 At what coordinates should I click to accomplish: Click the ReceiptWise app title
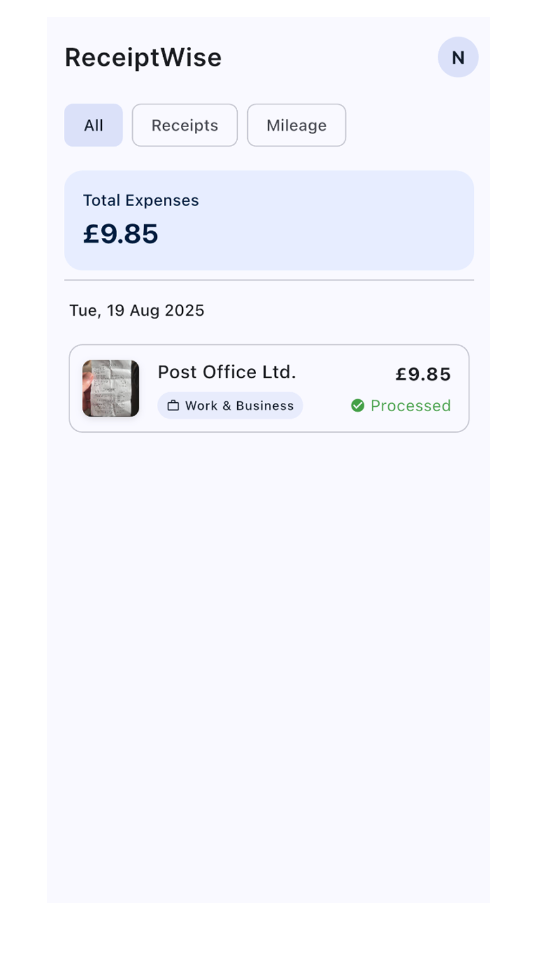(x=143, y=58)
